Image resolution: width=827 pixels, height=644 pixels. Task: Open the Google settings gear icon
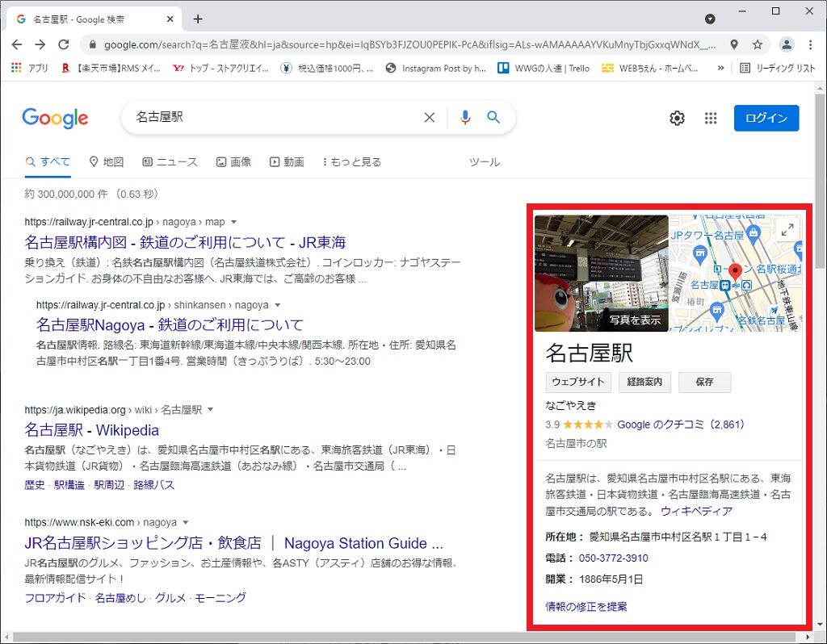tap(677, 119)
